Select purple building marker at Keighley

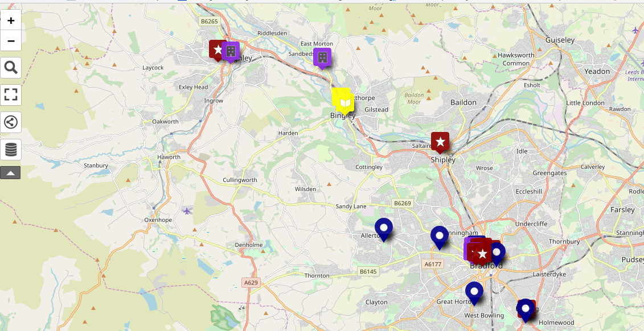coord(231,51)
